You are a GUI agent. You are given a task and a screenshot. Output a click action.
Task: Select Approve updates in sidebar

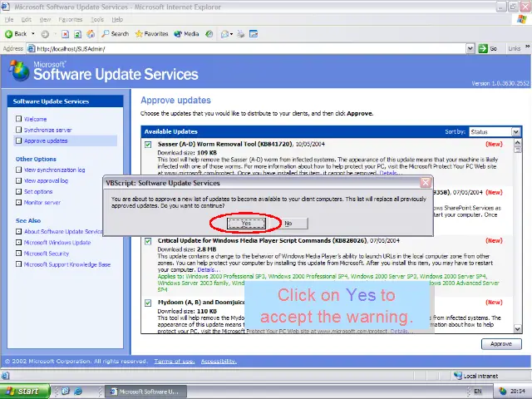click(x=46, y=140)
